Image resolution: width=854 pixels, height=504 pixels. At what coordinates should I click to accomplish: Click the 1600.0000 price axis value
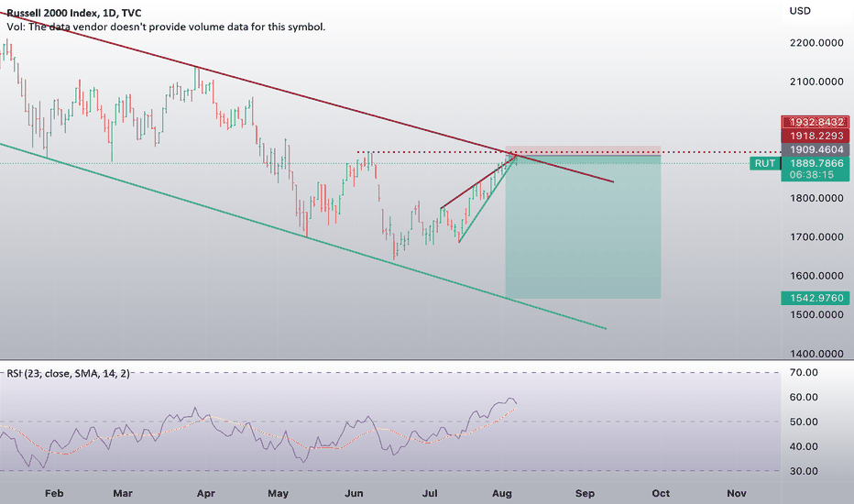click(x=816, y=276)
